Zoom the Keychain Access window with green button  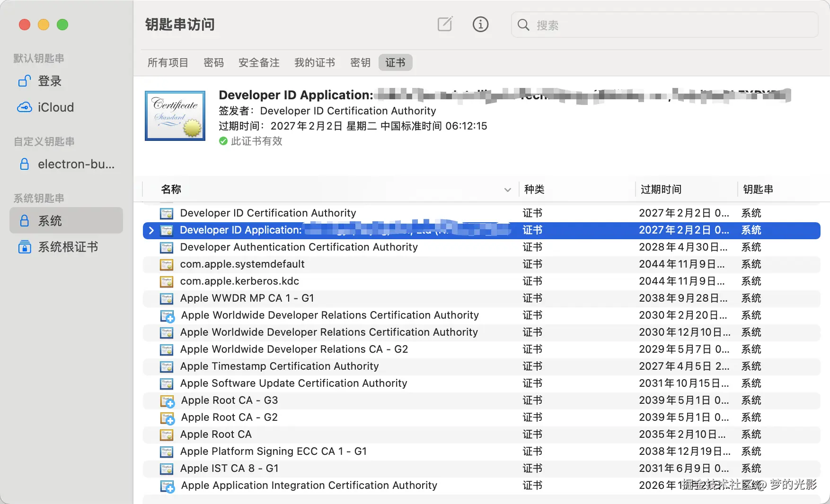point(62,25)
